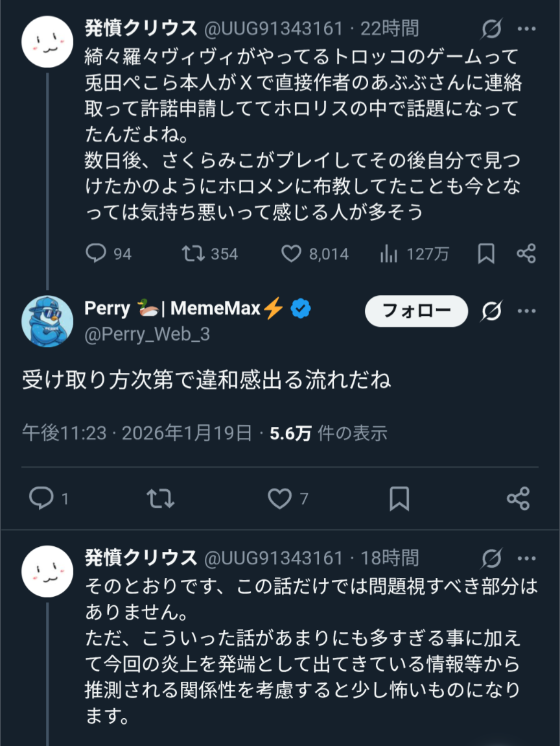The image size is (560, 746).
Task: Open more options on the first post
Action: pos(527,29)
